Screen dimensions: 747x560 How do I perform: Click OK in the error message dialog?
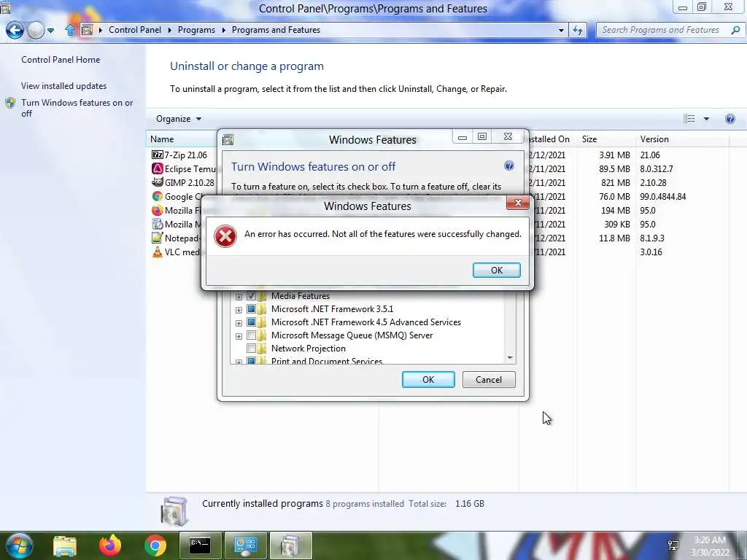(496, 270)
